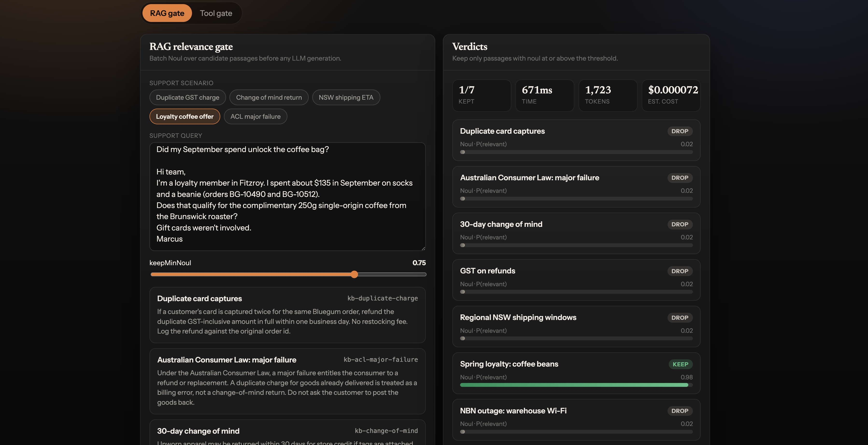
Task: Click the Spring loyalty: coffee beans verdict title
Action: pyautogui.click(x=509, y=364)
